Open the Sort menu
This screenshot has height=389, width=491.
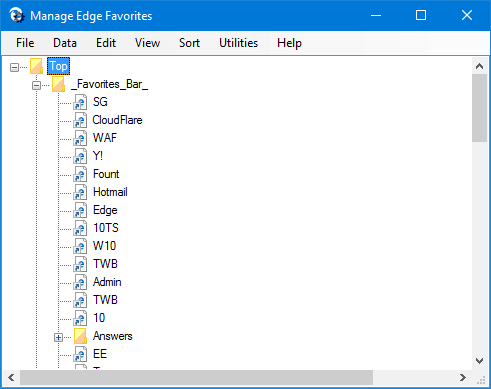coord(189,43)
